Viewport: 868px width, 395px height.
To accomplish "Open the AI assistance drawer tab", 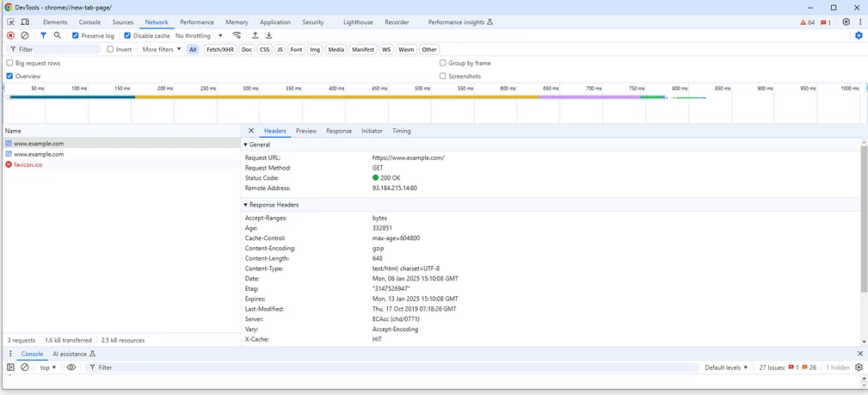I will [x=74, y=354].
